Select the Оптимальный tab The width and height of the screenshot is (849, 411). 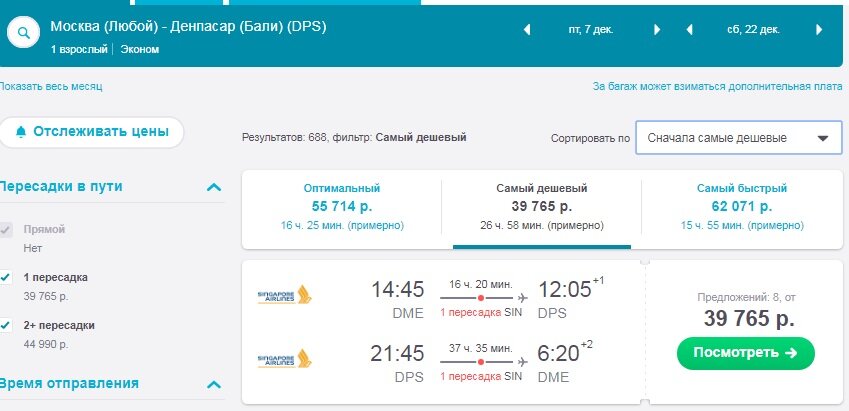[342, 209]
